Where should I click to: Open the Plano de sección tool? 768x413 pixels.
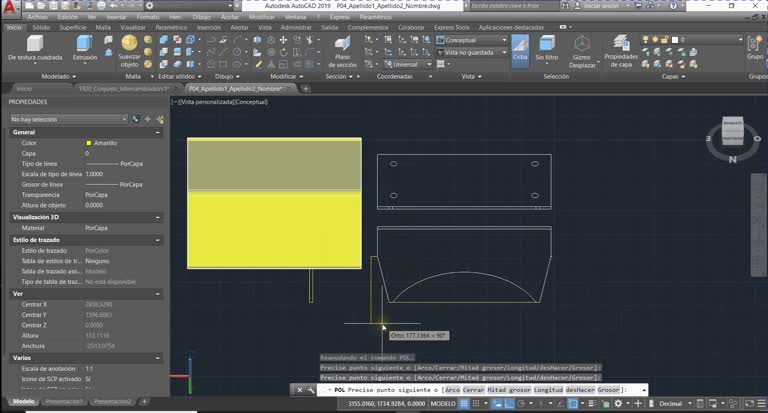coord(342,51)
